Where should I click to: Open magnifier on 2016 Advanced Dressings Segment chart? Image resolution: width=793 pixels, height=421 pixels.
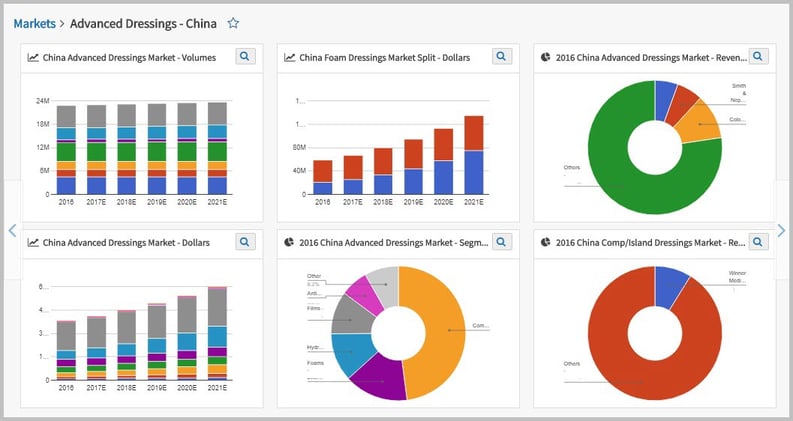pyautogui.click(x=502, y=242)
